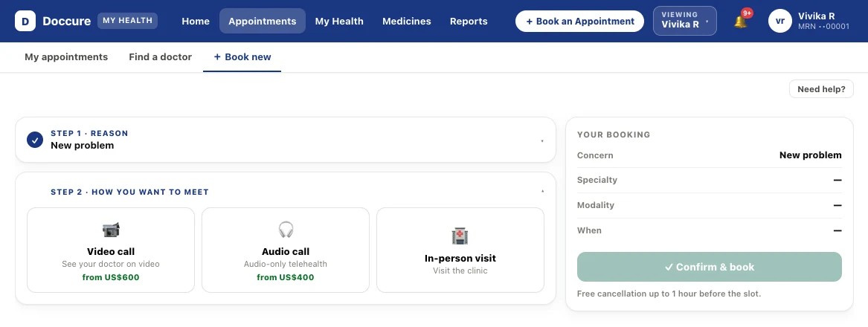
Task: Click the Doccure brand name
Action: tap(66, 21)
